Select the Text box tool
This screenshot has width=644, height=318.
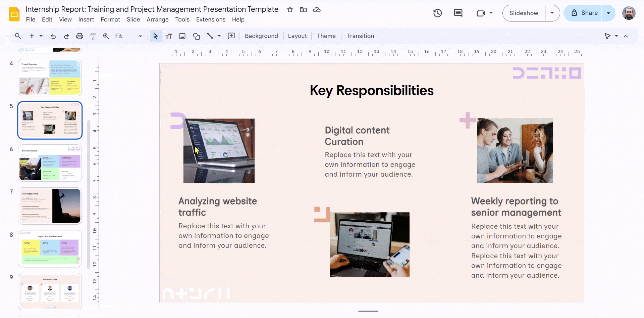click(x=169, y=36)
